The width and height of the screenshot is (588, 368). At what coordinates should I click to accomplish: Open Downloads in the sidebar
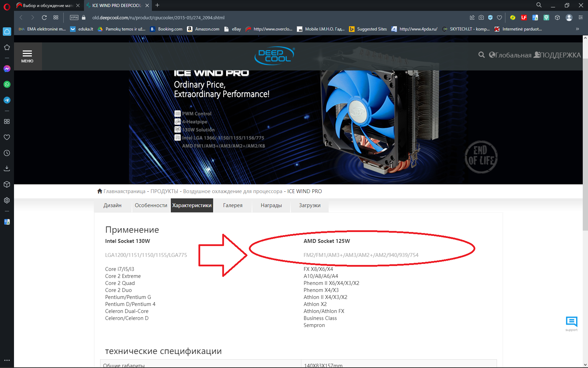[x=7, y=169]
